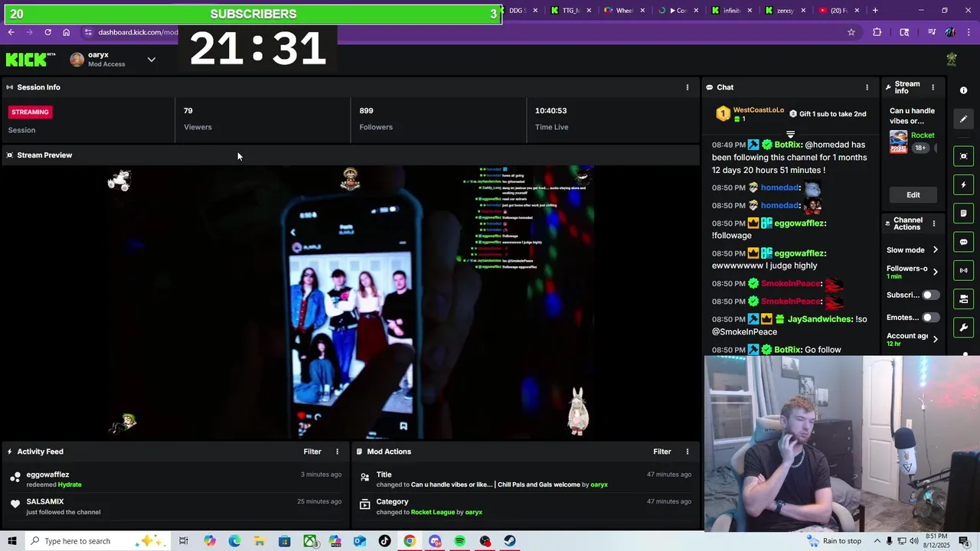Viewport: 980px width, 551px height.
Task: Open TikTok from the taskbar
Action: [x=384, y=541]
